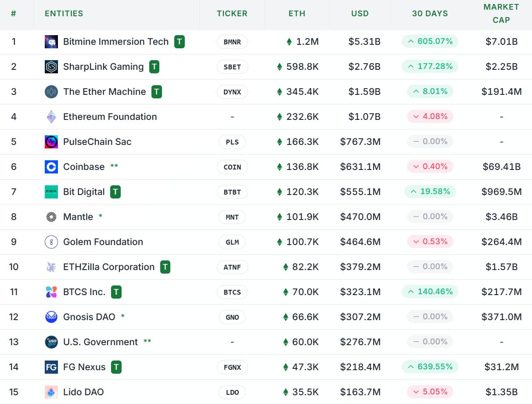The image size is (532, 404).
Task: Open the Bitmine Immersion Tech entity name
Action: pos(116,42)
